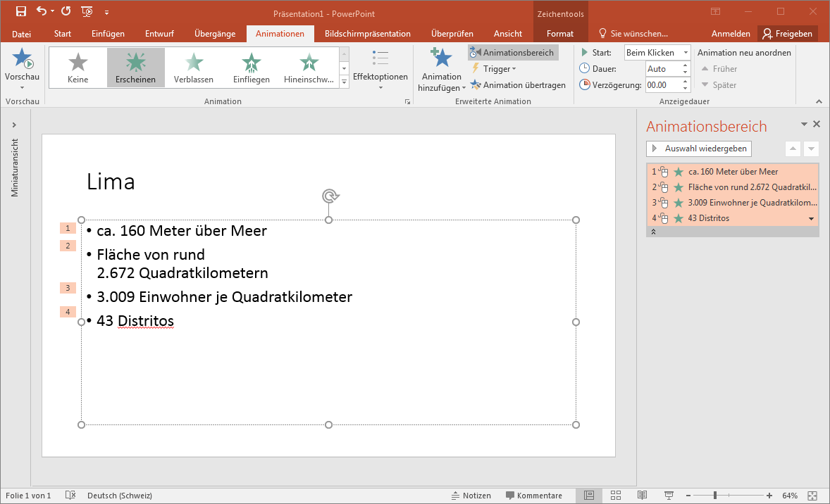Close the Animationsbereich pane
Screen dimensions: 830x504
816,125
